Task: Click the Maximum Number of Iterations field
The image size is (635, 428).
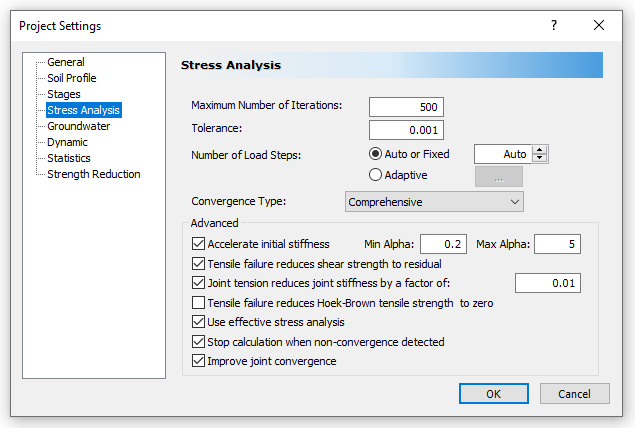Action: [x=406, y=107]
